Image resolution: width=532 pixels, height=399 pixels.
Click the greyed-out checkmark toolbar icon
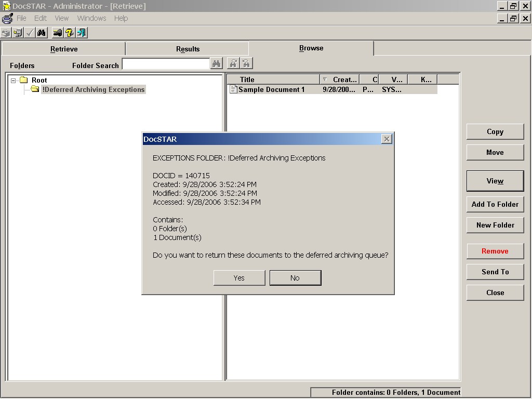(x=30, y=33)
